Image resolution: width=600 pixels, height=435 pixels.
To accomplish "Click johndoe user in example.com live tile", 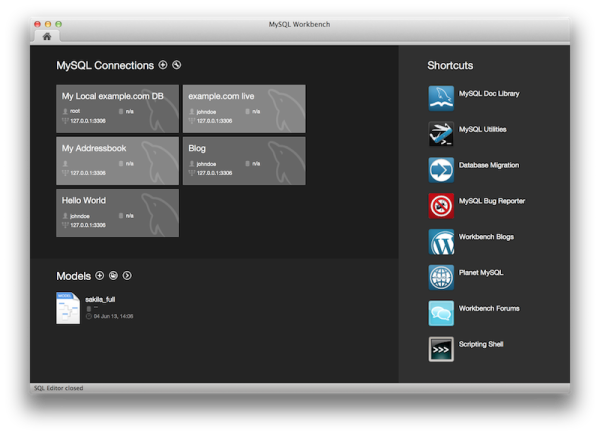I will tap(206, 112).
